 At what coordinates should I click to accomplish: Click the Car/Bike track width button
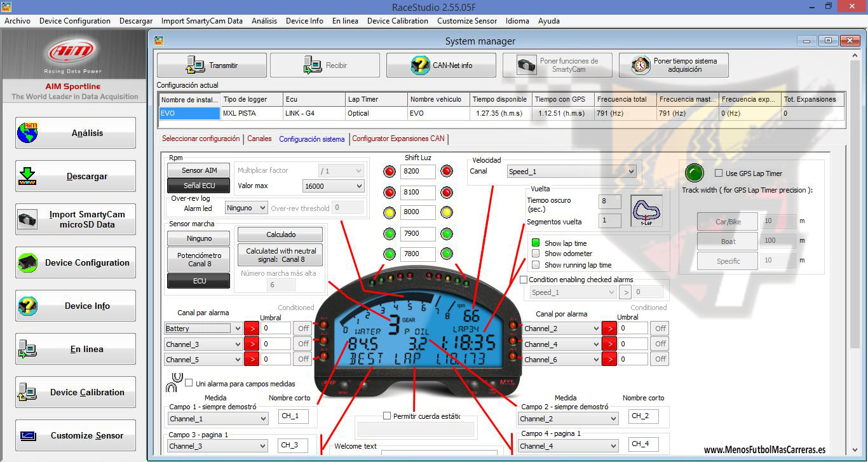click(728, 222)
